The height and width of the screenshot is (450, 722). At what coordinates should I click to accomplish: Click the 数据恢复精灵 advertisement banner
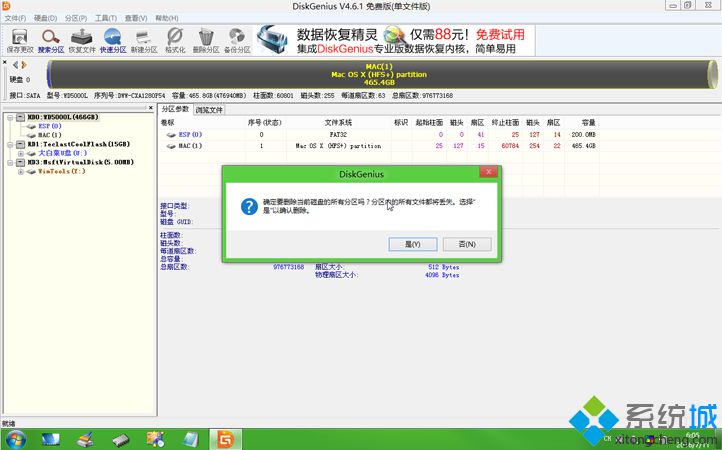394,41
